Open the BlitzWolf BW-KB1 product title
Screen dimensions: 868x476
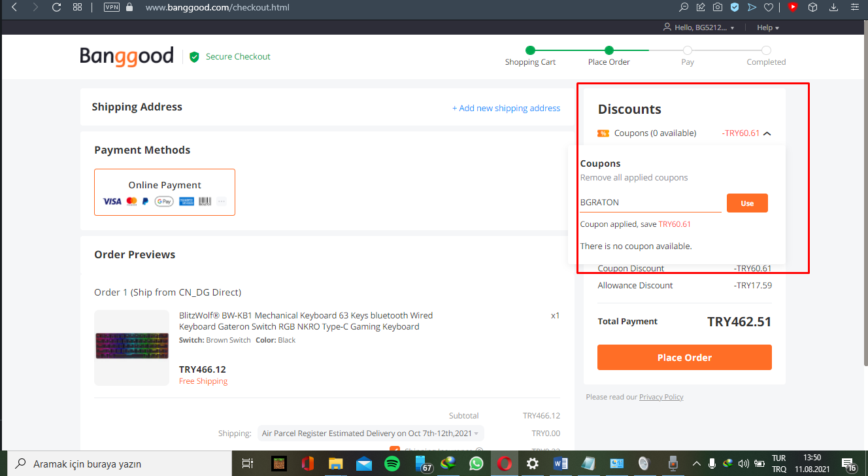(x=306, y=321)
